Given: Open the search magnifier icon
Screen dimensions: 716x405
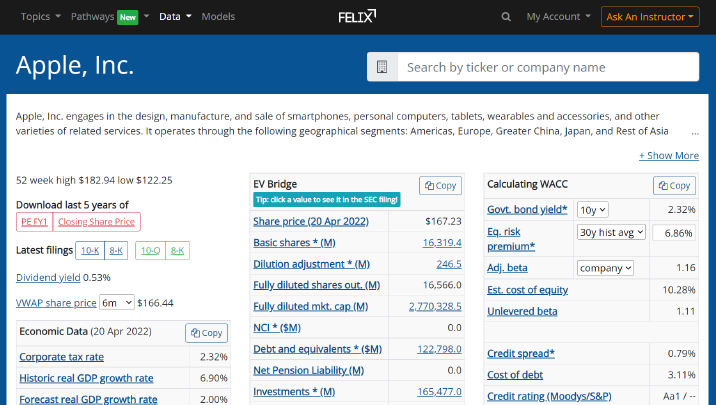Looking at the screenshot, I should (506, 17).
